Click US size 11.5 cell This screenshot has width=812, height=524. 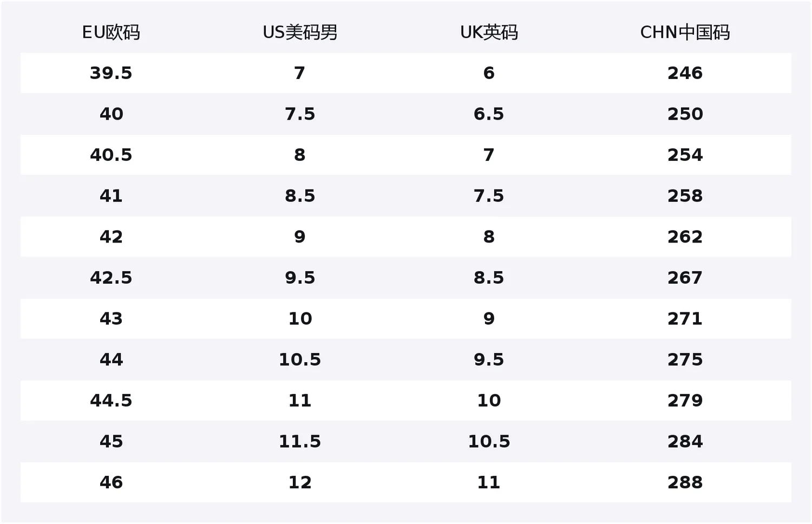(300, 442)
